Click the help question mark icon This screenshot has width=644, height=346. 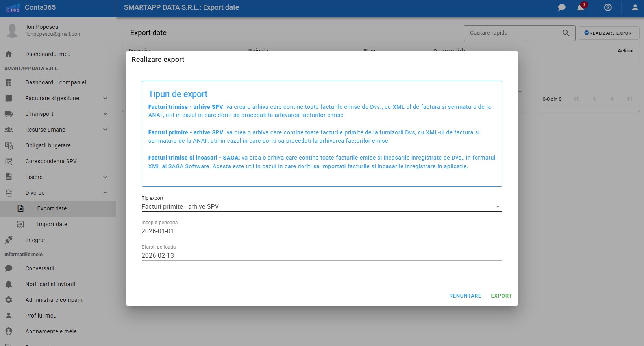point(608,7)
